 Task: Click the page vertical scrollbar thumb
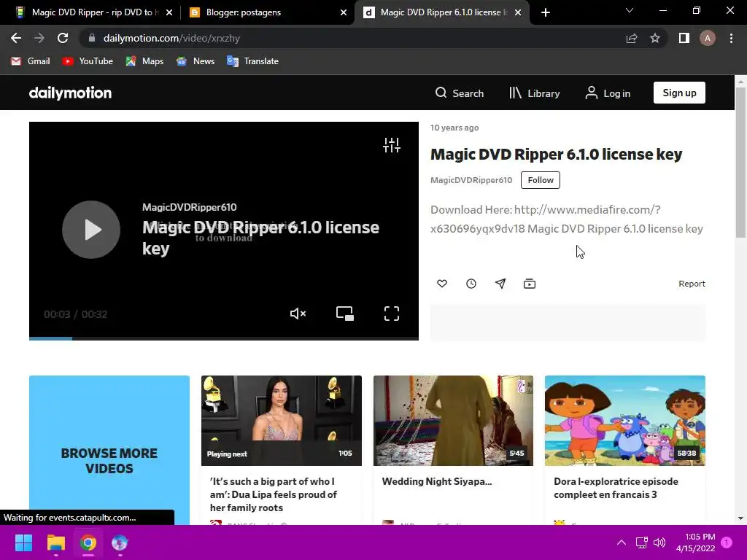(740, 162)
